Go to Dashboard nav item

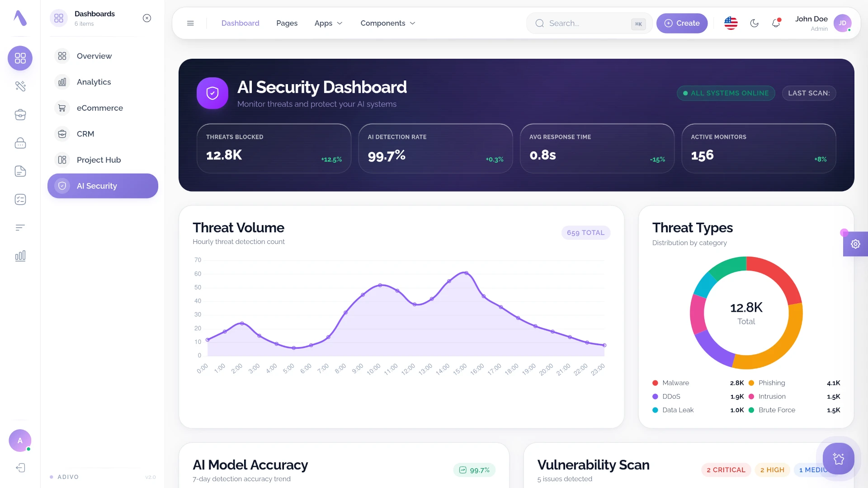pos(240,23)
